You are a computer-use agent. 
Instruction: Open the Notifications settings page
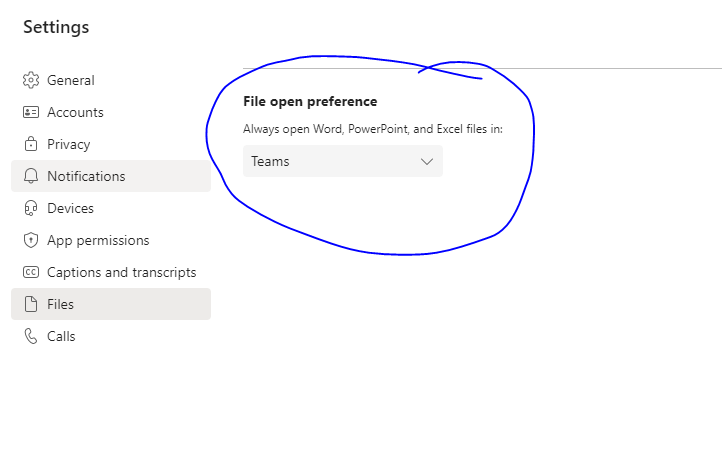tap(111, 176)
